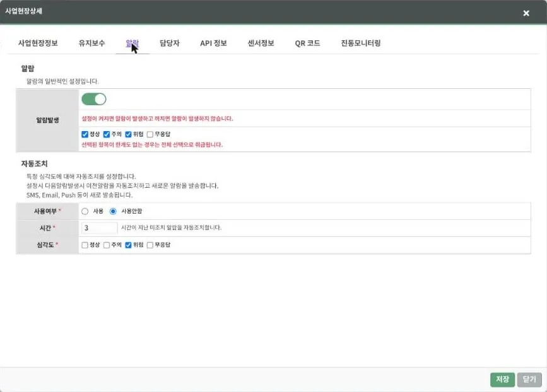Screen dimensions: 547x392
Task: Click the gray 닫기 button
Action: pyautogui.click(x=529, y=379)
